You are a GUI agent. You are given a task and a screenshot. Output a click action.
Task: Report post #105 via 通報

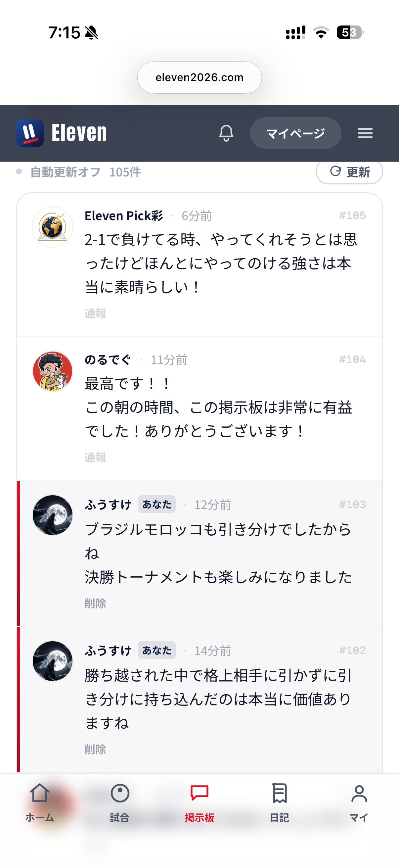(x=95, y=314)
